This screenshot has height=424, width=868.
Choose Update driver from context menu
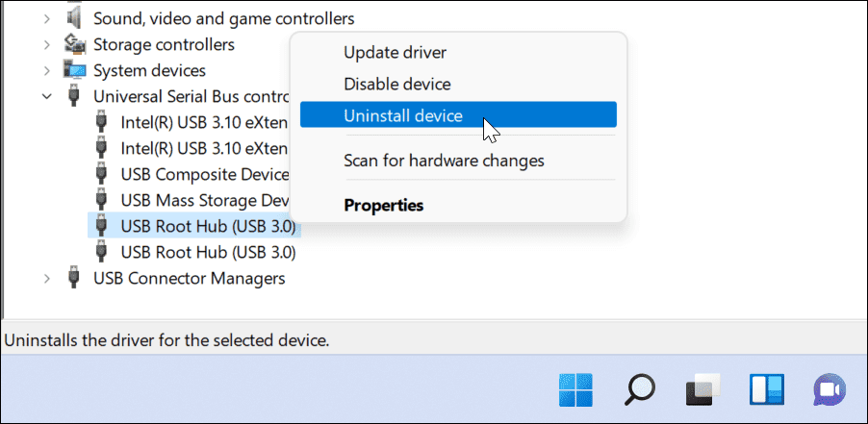point(395,52)
